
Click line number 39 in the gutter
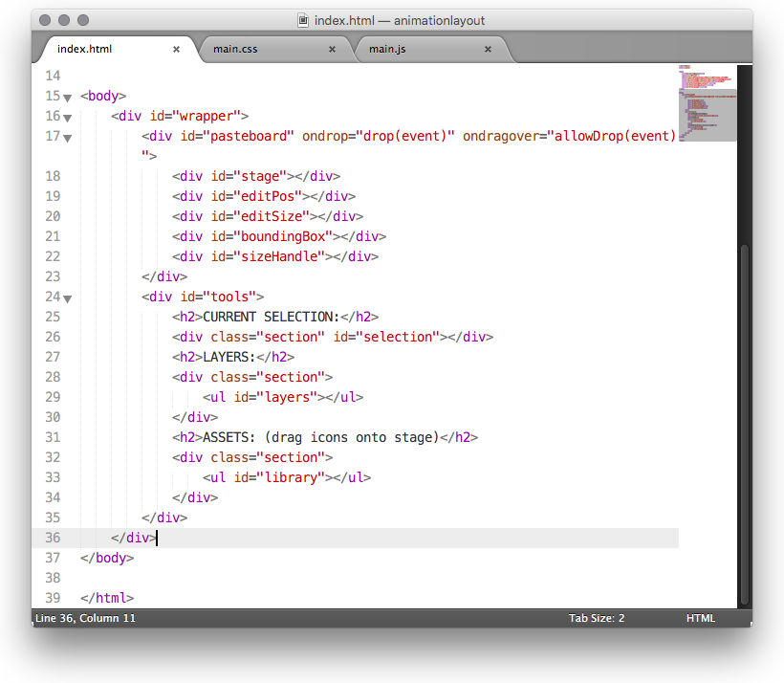[53, 598]
